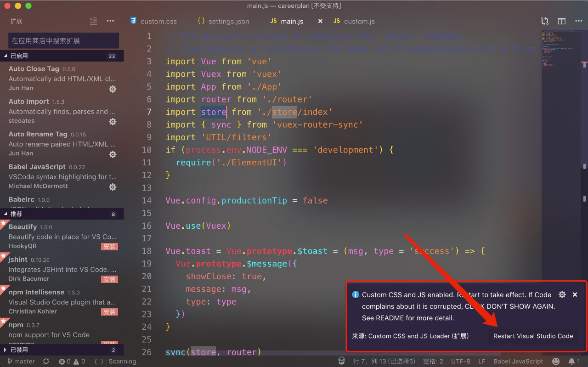The image size is (588, 367).
Task: Open the Auto Rename Tag extension entry
Action: tap(62, 143)
